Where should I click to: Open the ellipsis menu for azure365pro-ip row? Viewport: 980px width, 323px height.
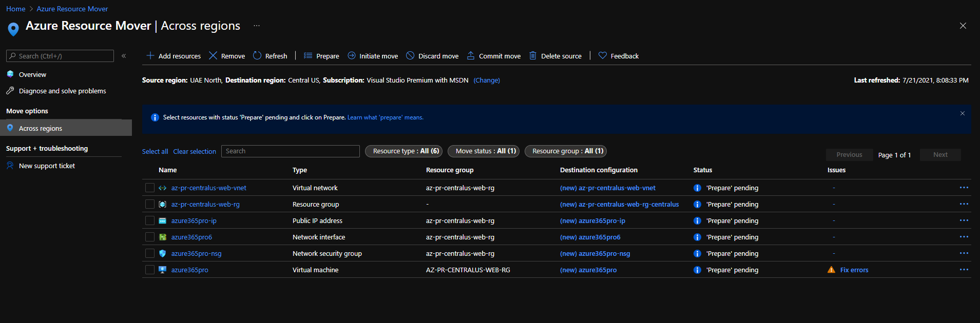[x=964, y=220]
